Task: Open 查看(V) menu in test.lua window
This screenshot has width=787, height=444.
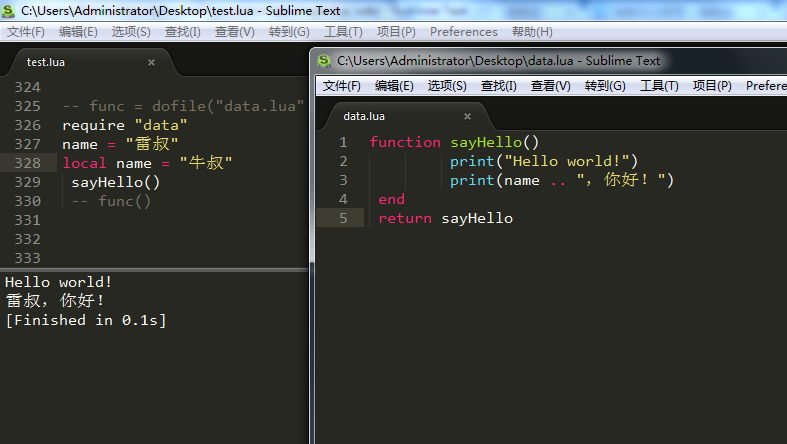Action: (x=234, y=32)
